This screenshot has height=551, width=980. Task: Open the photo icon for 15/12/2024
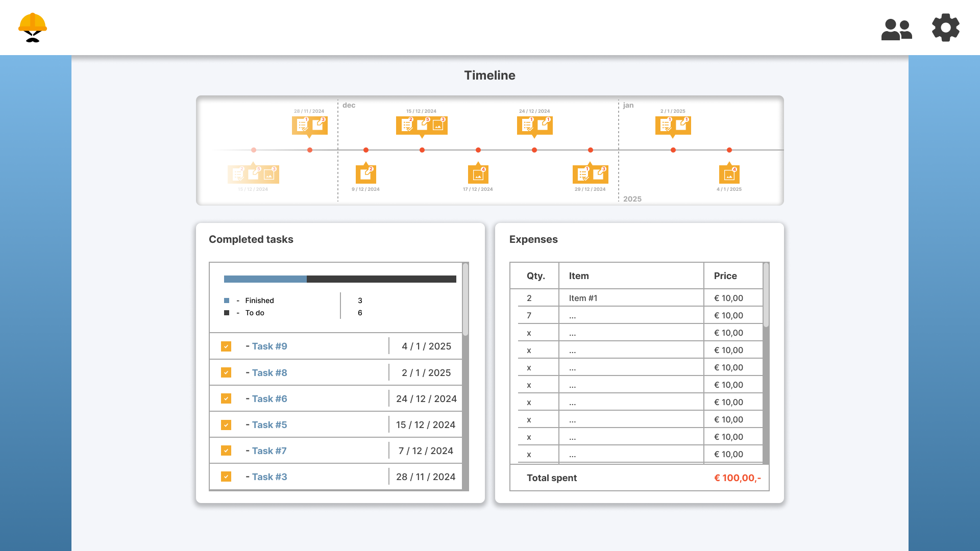(438, 125)
